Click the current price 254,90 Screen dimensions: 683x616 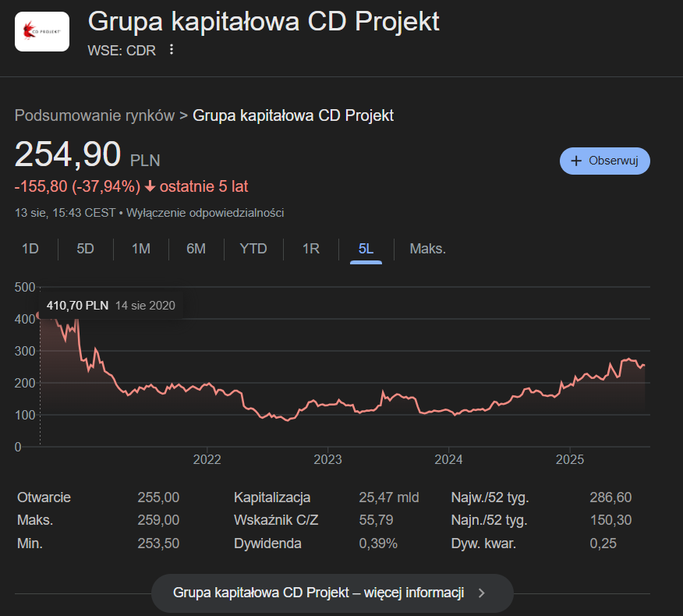[x=68, y=154]
